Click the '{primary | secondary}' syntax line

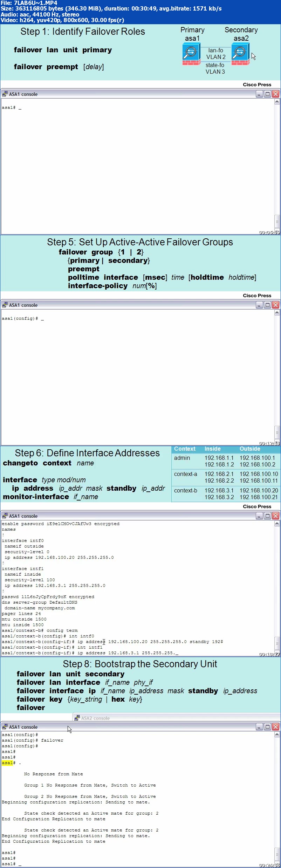click(x=109, y=260)
